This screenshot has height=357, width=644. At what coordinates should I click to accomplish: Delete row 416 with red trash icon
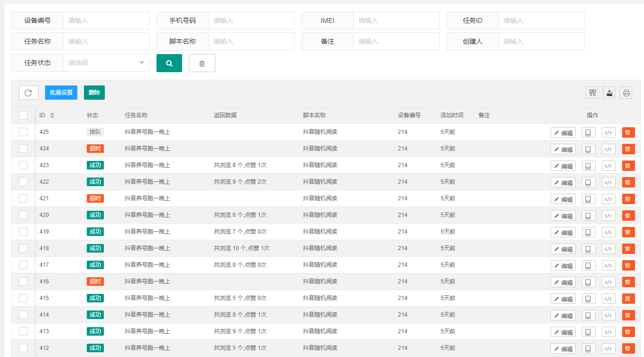click(628, 282)
